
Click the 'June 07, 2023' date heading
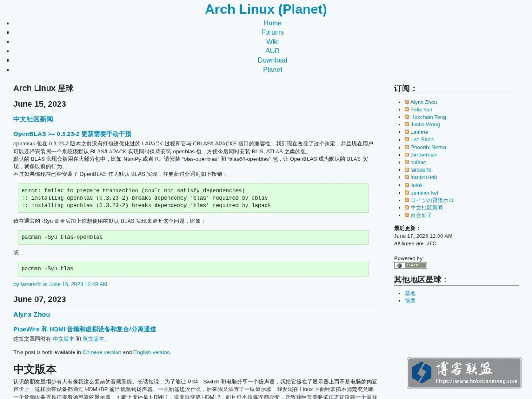coord(39,300)
